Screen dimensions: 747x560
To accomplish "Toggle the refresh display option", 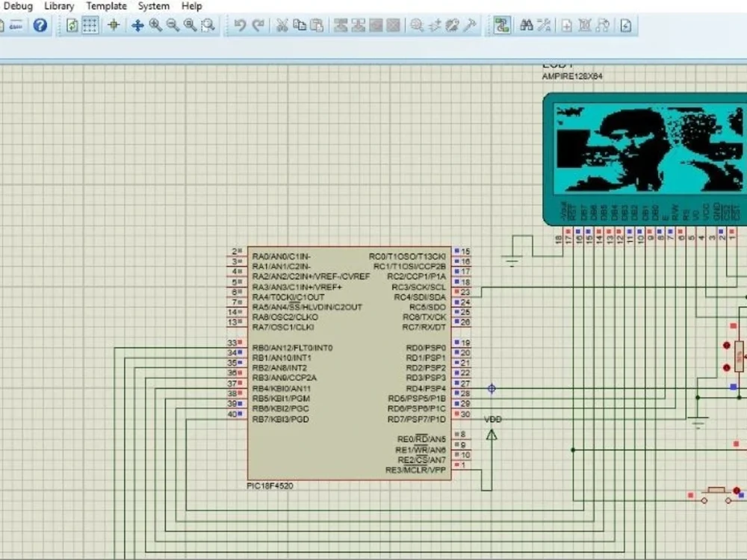I will click(71, 25).
